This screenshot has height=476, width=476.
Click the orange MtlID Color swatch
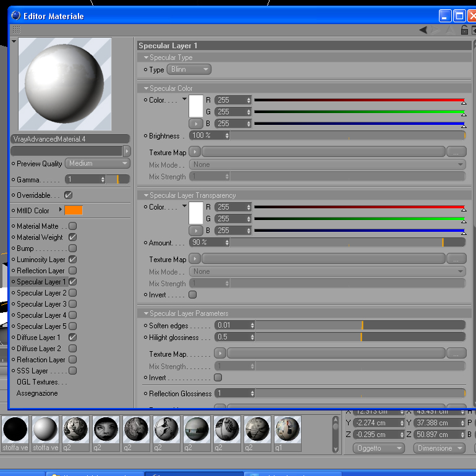tap(74, 210)
